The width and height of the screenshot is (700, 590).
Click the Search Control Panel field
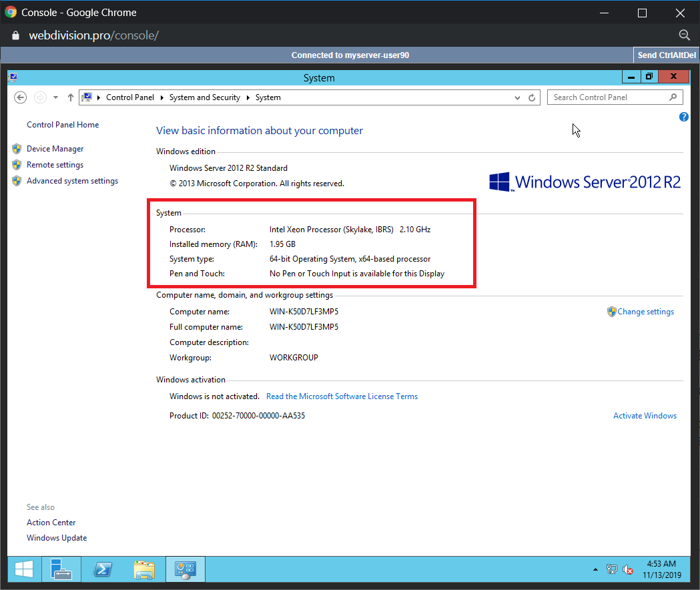609,97
